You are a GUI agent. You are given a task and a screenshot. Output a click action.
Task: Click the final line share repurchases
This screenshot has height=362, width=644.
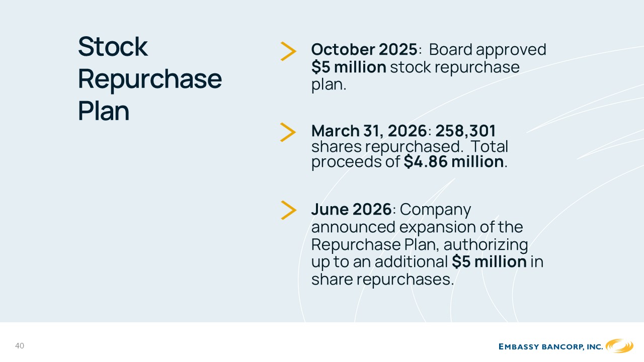382,280
